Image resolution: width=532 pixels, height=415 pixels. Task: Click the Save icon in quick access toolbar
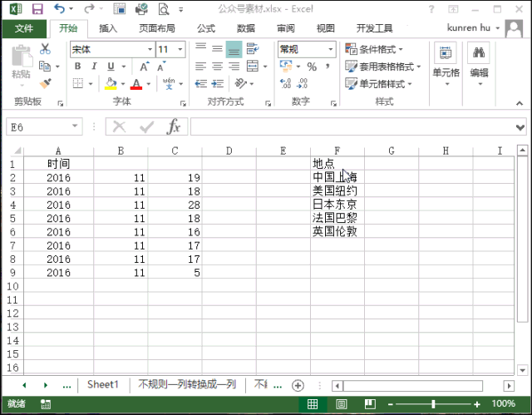pyautogui.click(x=37, y=9)
